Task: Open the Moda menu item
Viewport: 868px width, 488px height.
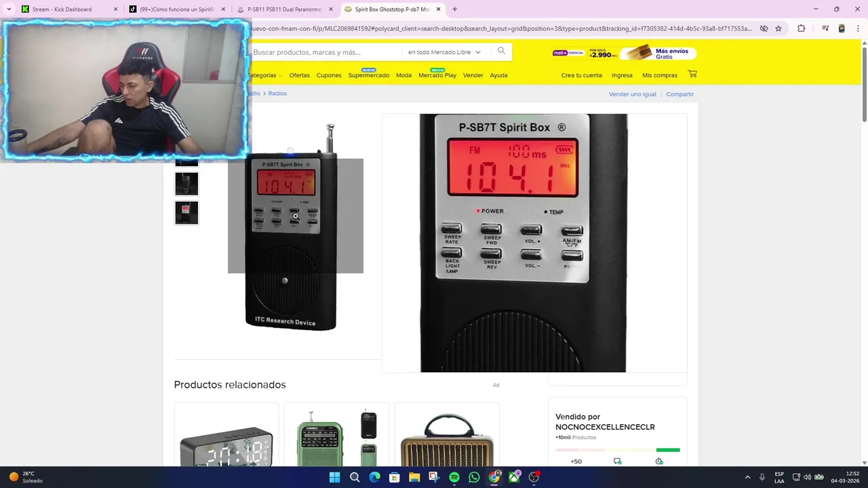Action: click(403, 75)
